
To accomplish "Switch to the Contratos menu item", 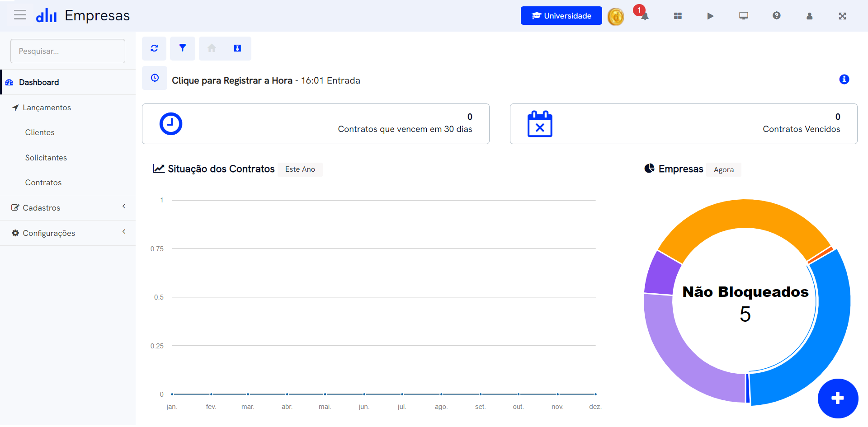I will [43, 182].
